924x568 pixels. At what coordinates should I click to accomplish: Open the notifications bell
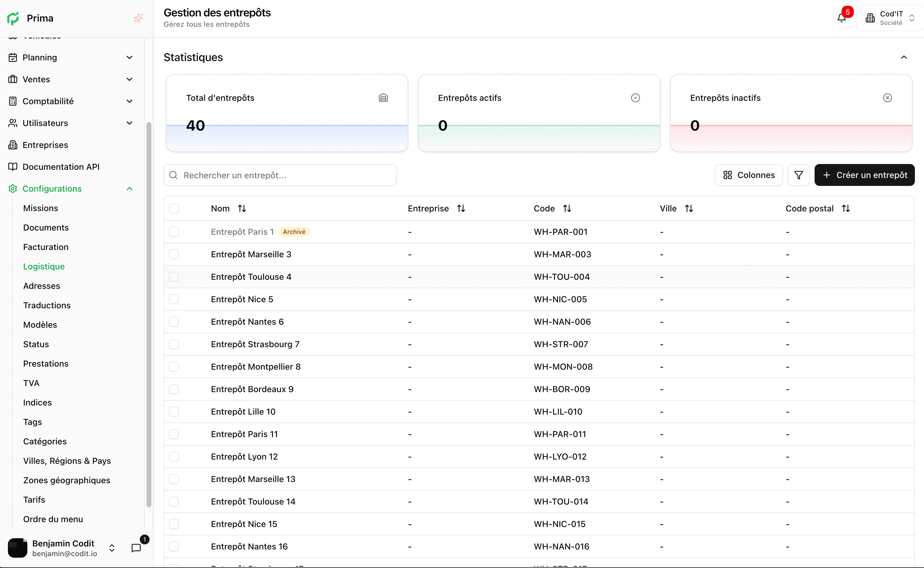841,18
